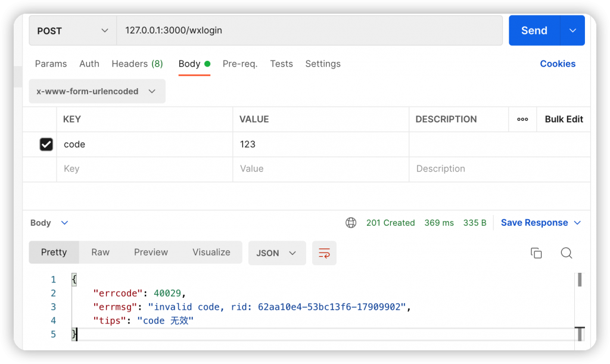Viewport: 610px width, 364px height.
Task: Open search in response with magnifier icon
Action: click(567, 253)
